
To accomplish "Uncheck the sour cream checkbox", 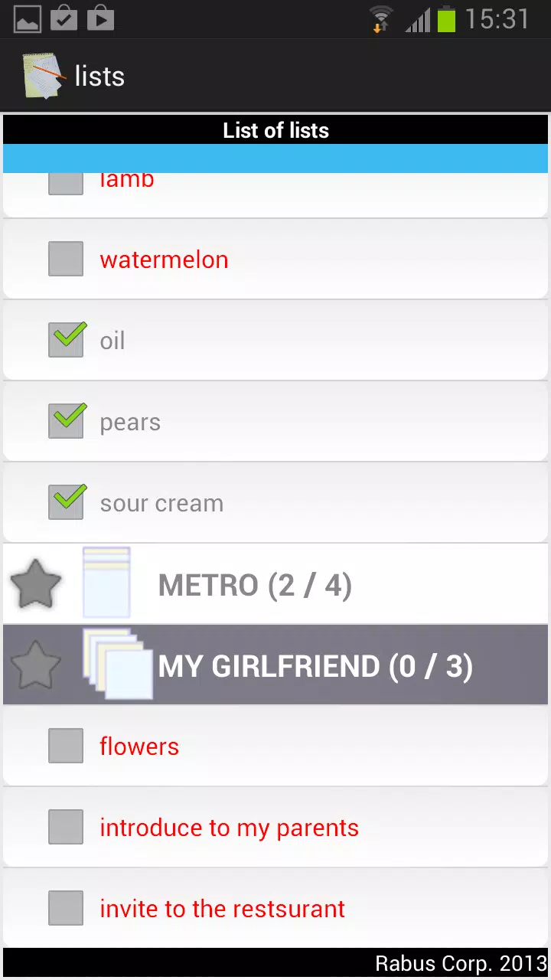I will tap(66, 502).
